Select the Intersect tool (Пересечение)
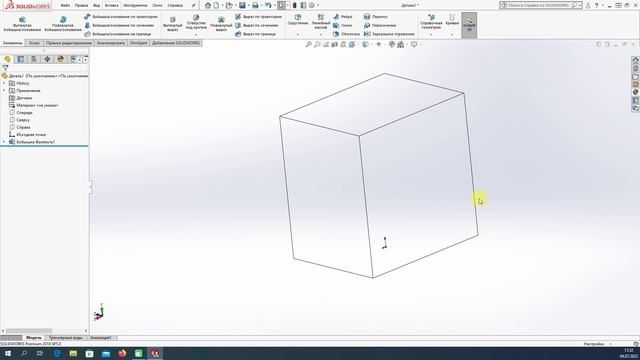 click(x=380, y=25)
